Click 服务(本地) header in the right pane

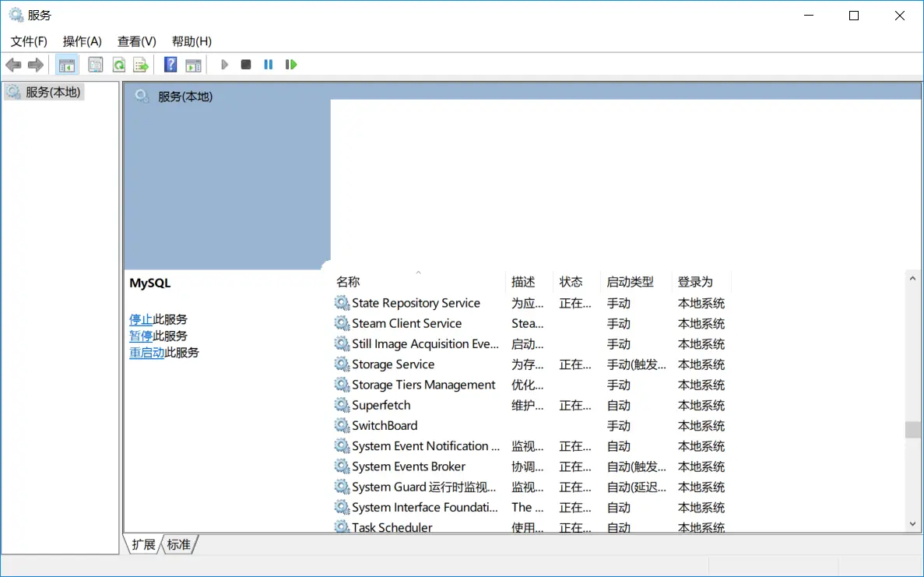coord(185,97)
